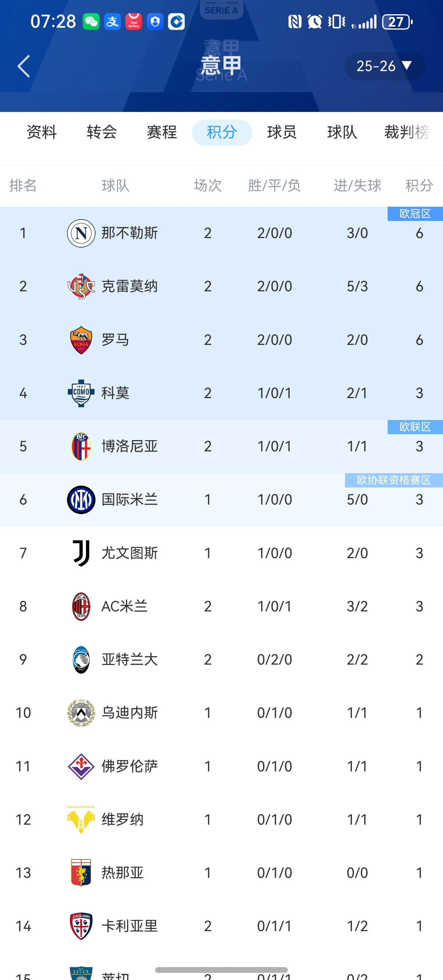
Task: Tap the Inter Milan crest
Action: click(81, 499)
